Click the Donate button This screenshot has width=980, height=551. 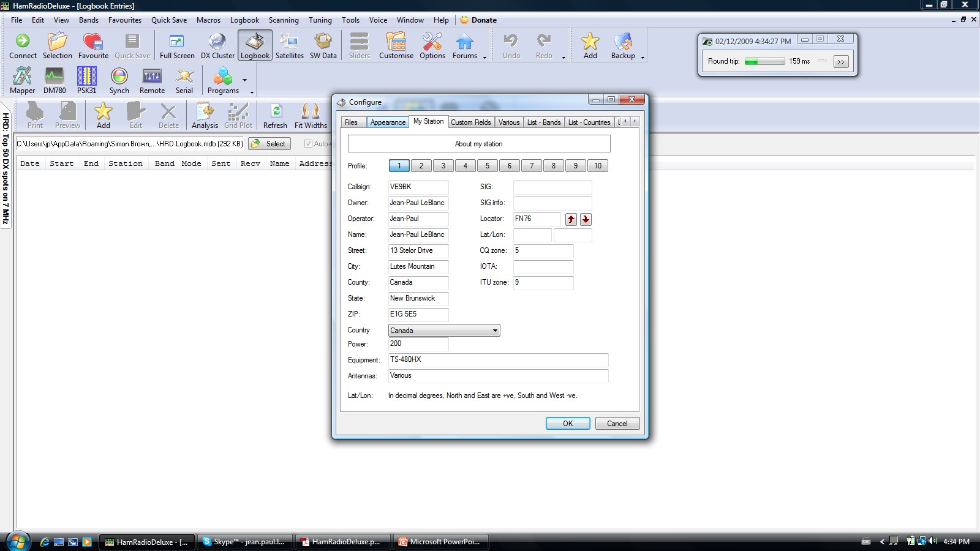pyautogui.click(x=478, y=20)
